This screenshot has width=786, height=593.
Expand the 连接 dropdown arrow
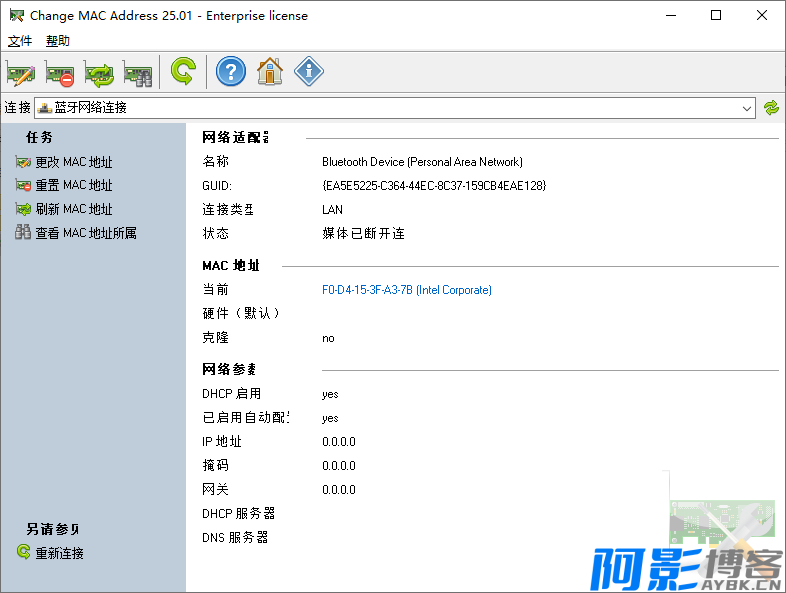746,108
